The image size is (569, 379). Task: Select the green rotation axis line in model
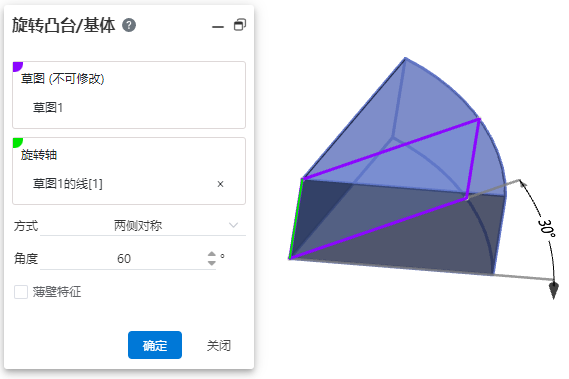click(296, 219)
